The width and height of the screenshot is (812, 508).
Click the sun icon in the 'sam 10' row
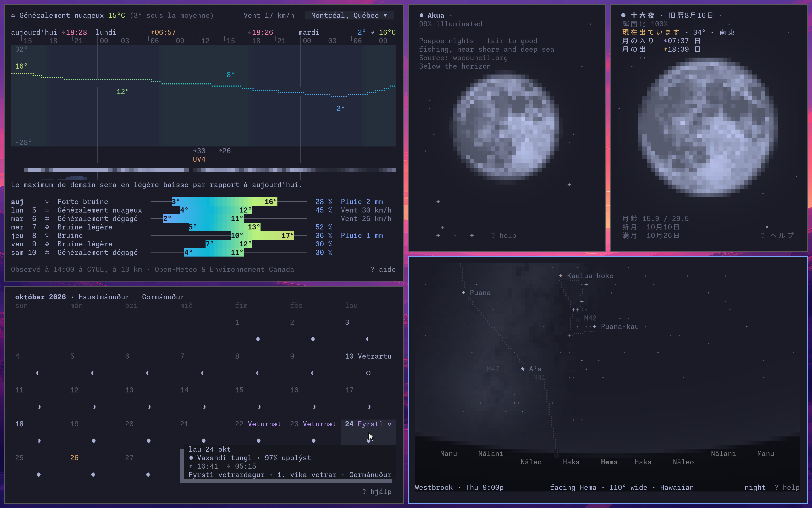(x=47, y=252)
